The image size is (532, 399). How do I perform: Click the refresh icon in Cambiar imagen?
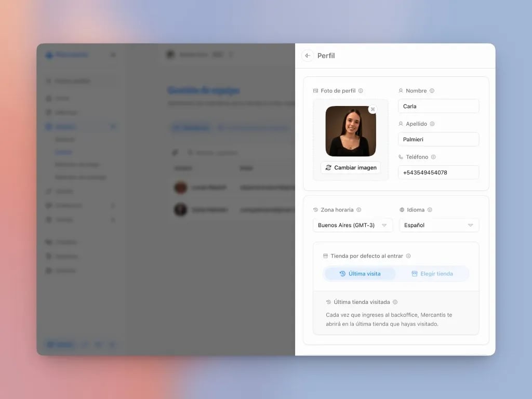coord(328,168)
